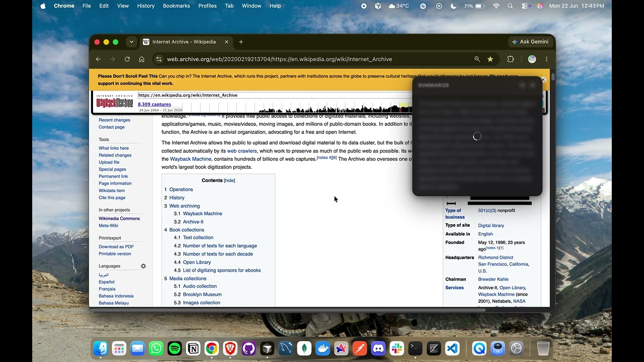Switch to Español language version
The height and width of the screenshot is (362, 644).
point(107,282)
